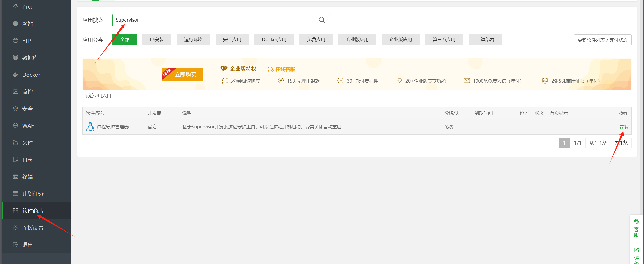
Task: Open customer service headset icon
Action: pyautogui.click(x=636, y=222)
